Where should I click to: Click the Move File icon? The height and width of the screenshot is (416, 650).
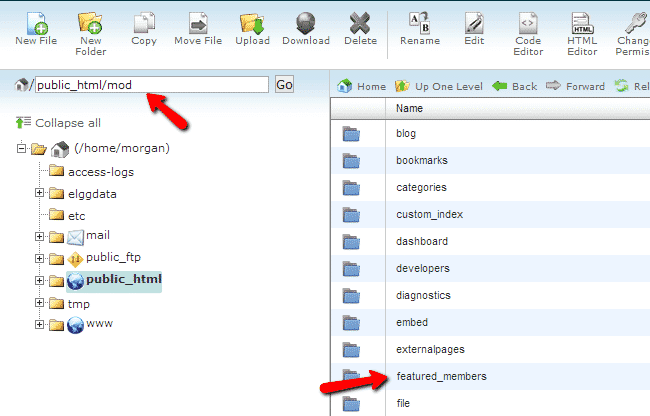pos(198,23)
